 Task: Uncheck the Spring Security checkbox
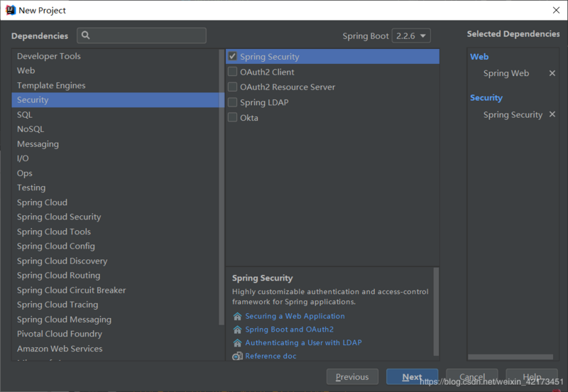click(233, 56)
